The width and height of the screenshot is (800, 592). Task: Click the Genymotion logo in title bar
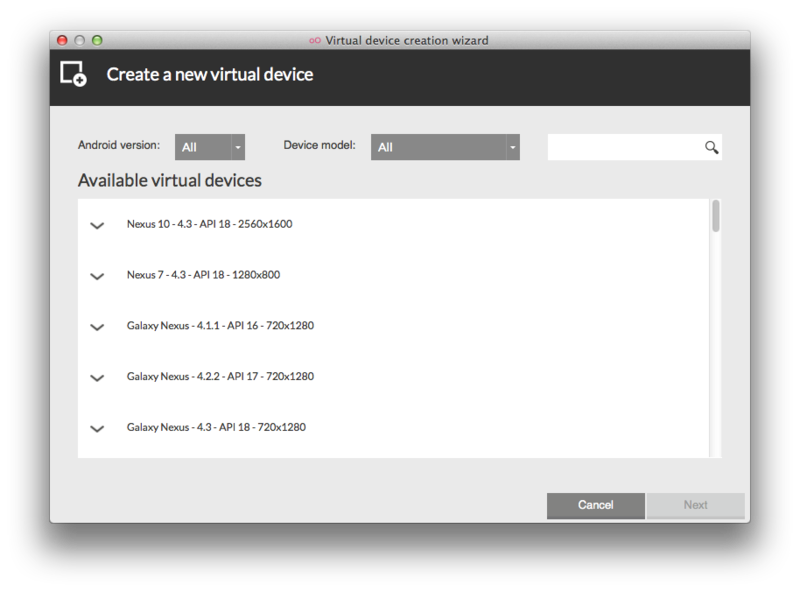pyautogui.click(x=315, y=40)
